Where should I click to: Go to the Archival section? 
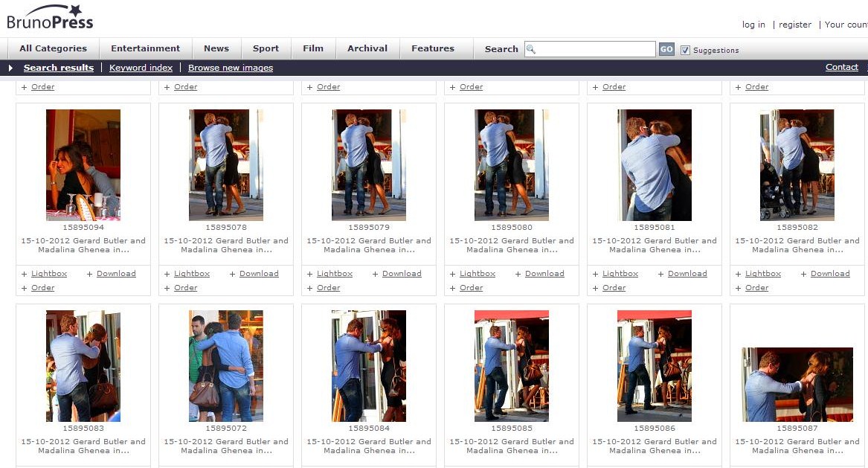point(367,48)
